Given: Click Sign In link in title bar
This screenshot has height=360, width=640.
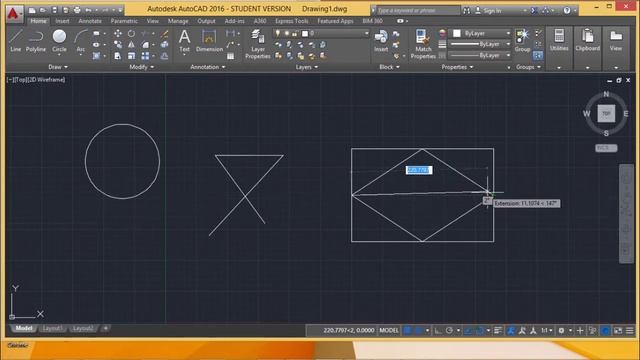Looking at the screenshot, I should tap(492, 11).
